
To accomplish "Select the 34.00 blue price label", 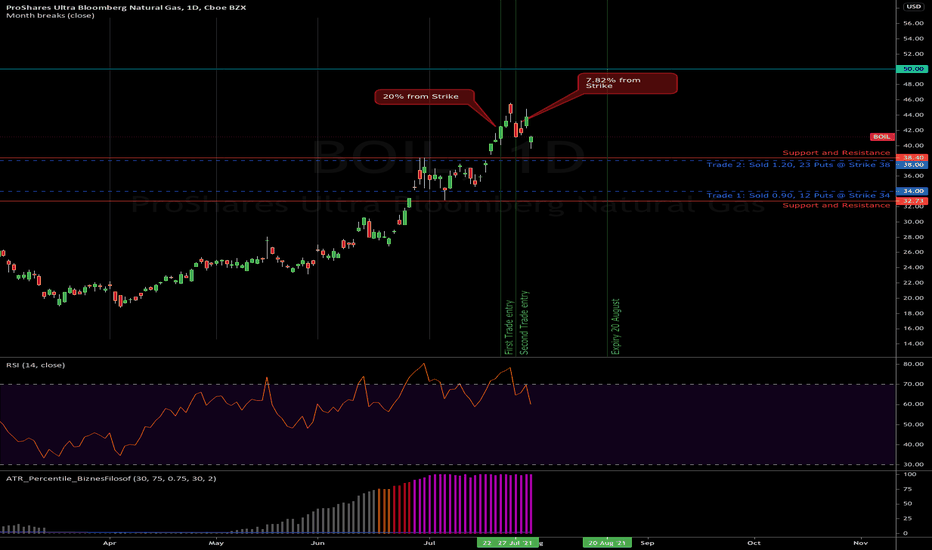I will (912, 191).
